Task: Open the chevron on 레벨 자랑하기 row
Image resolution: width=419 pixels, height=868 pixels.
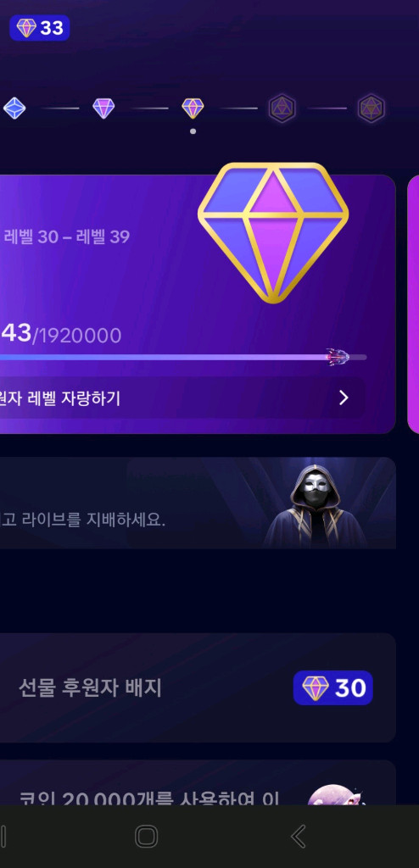Action: point(344,398)
